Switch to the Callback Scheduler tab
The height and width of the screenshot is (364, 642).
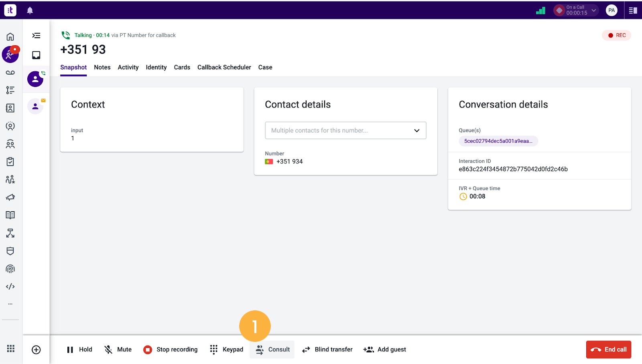click(x=224, y=67)
